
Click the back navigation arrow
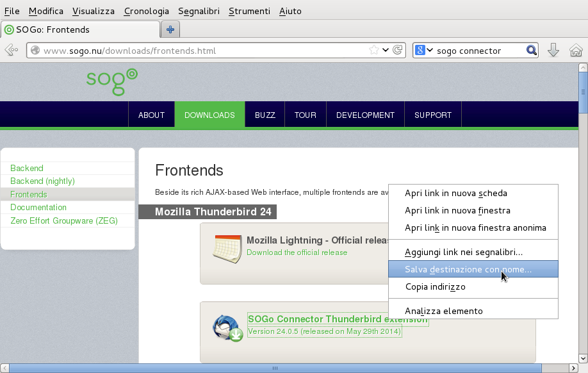[x=11, y=51]
